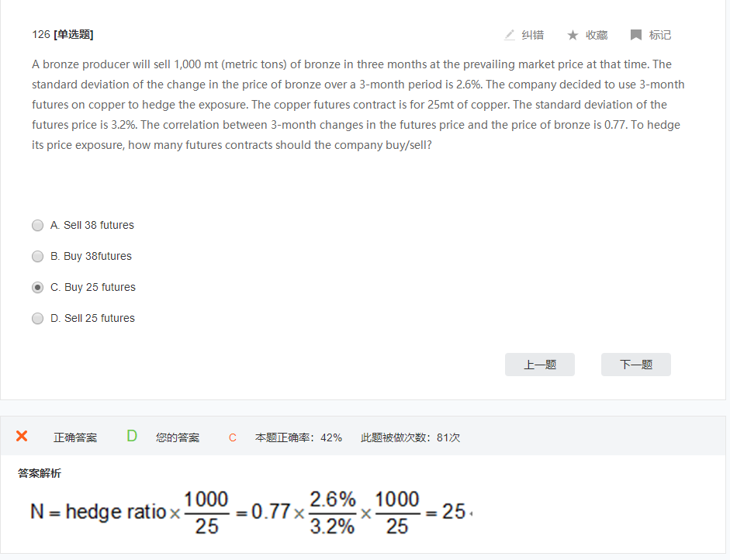Screen dimensions: 730x560
Task: Click the star icon to favorite question
Action: click(x=573, y=35)
